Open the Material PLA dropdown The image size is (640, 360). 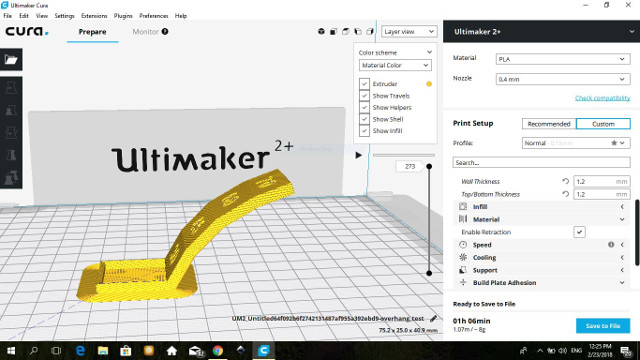coord(563,59)
